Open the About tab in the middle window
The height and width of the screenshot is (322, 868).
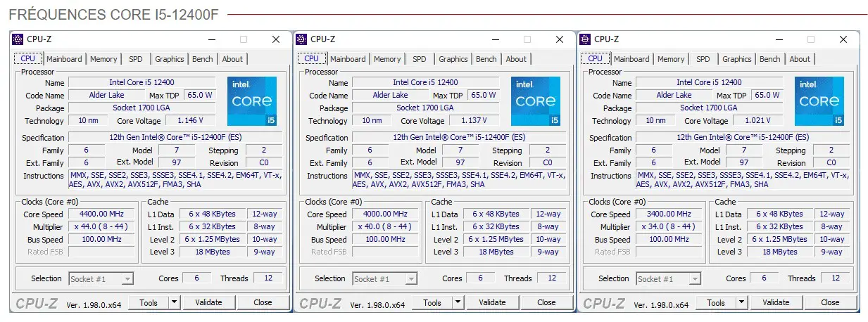coord(516,59)
